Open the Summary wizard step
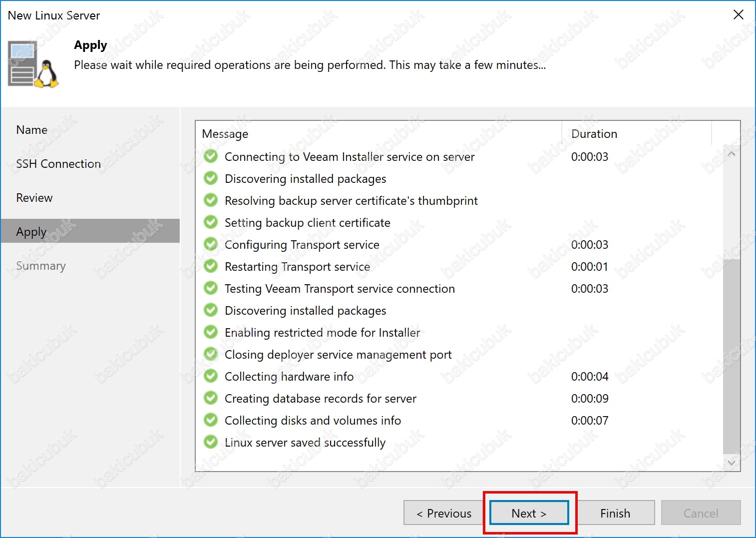This screenshot has height=538, width=756. [x=41, y=266]
